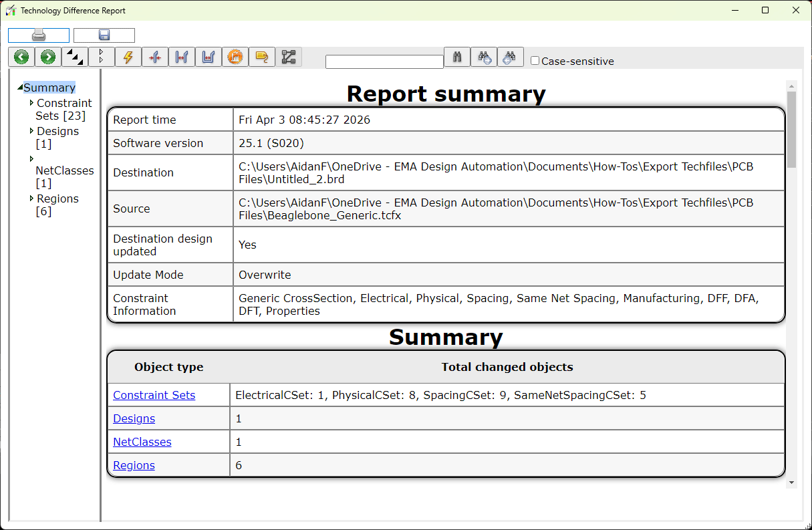
Task: Click the scroll down arrow of report
Action: [x=791, y=483]
